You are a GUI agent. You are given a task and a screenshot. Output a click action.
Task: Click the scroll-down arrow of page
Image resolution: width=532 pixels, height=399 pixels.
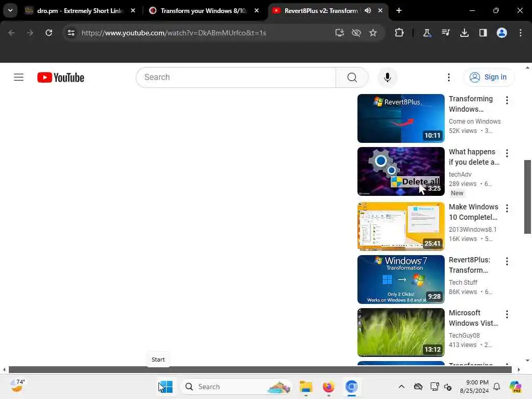(527, 361)
